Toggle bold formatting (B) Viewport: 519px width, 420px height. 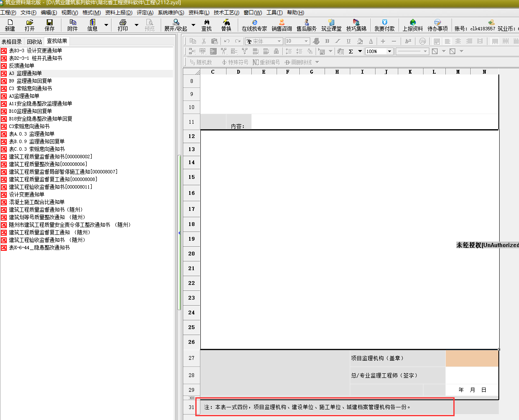(327, 41)
